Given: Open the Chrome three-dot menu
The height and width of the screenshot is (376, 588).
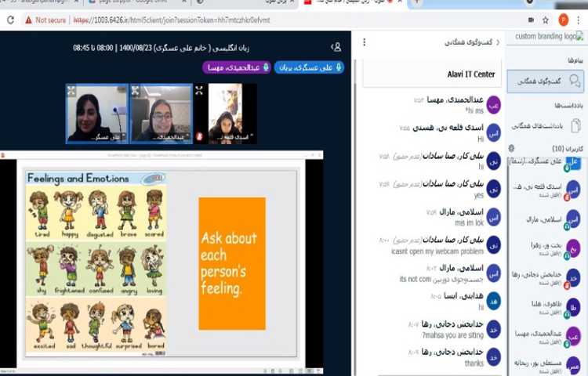Looking at the screenshot, I should tap(579, 20).
